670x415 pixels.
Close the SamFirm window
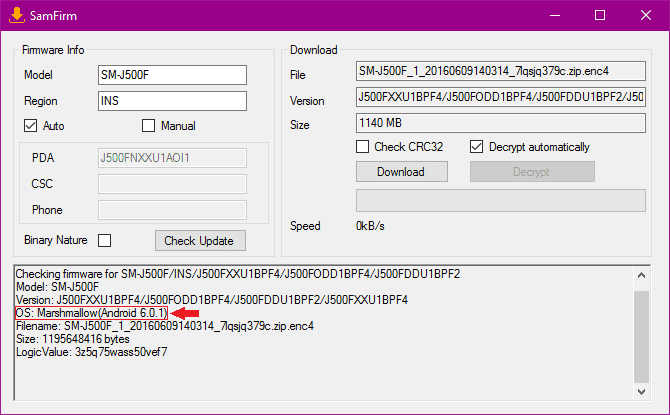[646, 15]
